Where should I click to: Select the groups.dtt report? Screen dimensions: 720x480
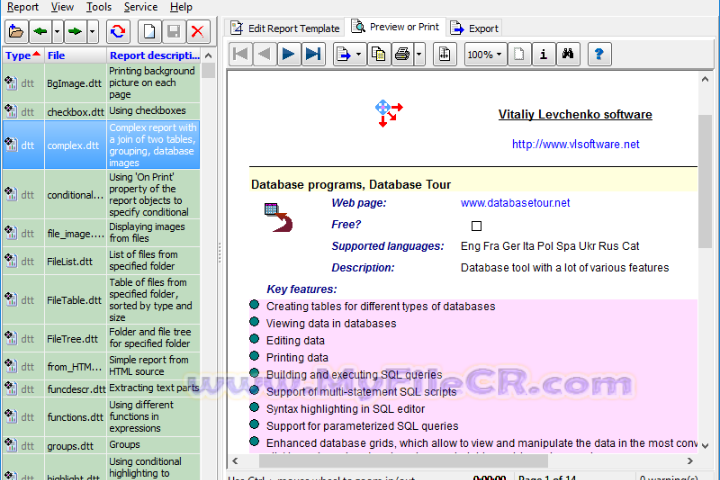point(101,445)
